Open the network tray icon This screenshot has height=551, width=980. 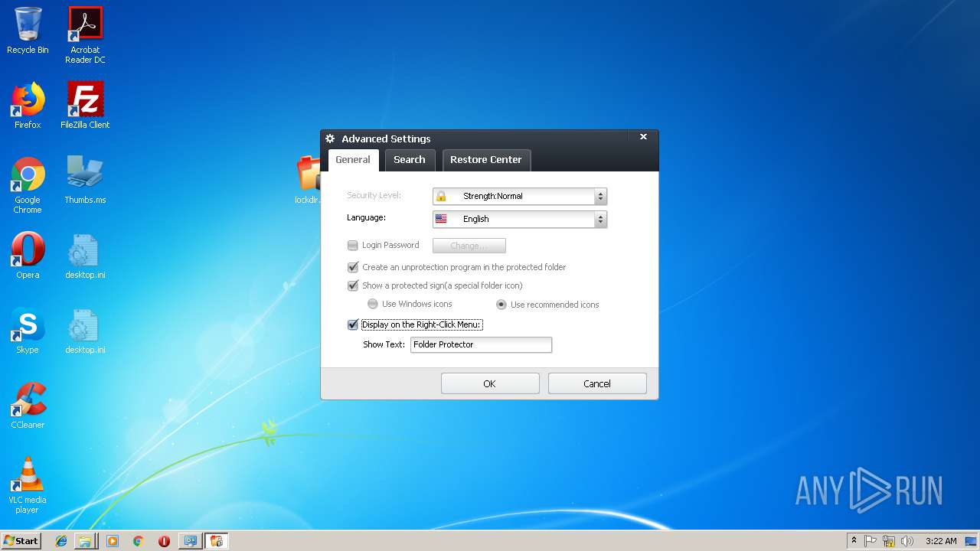[x=889, y=541]
